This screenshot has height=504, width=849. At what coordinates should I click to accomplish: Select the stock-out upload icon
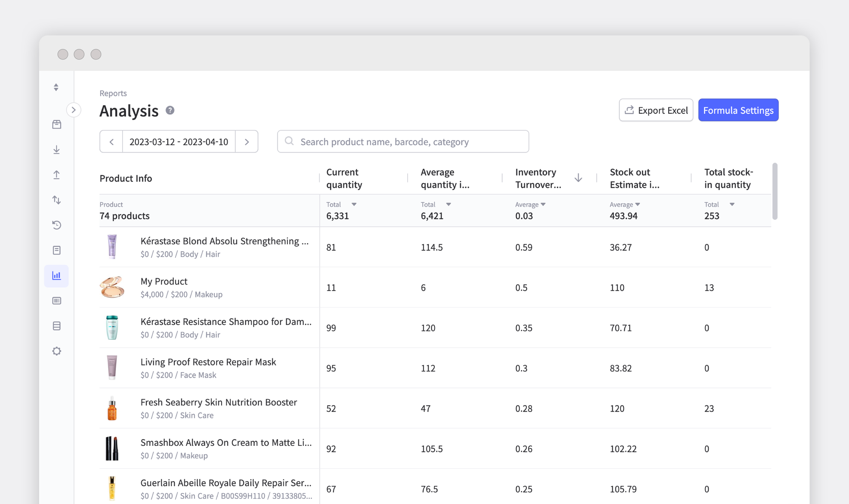click(x=56, y=175)
